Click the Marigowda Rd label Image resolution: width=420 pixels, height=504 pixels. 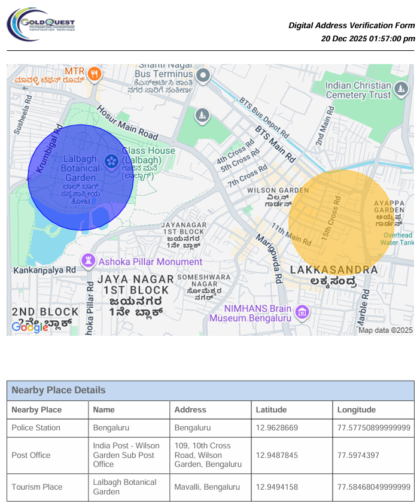click(270, 259)
